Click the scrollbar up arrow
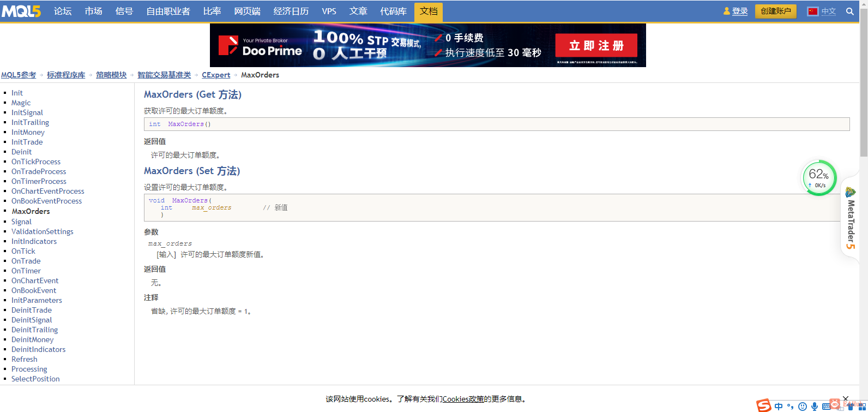 pos(864,4)
